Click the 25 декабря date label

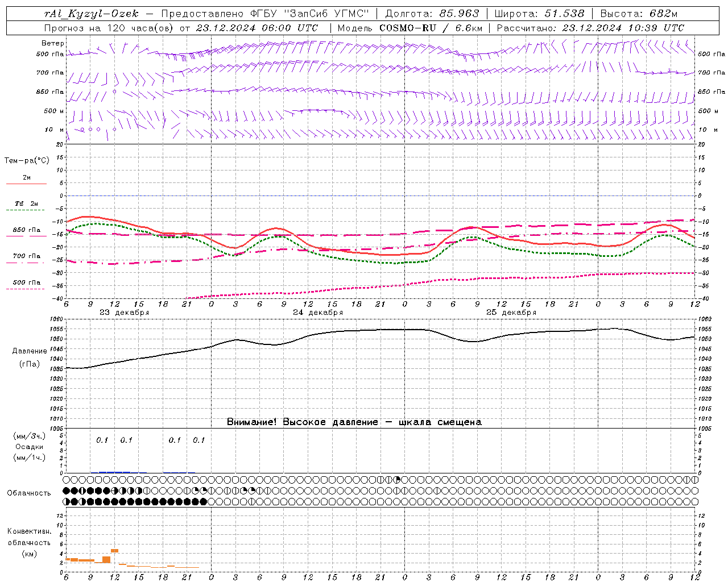click(511, 313)
